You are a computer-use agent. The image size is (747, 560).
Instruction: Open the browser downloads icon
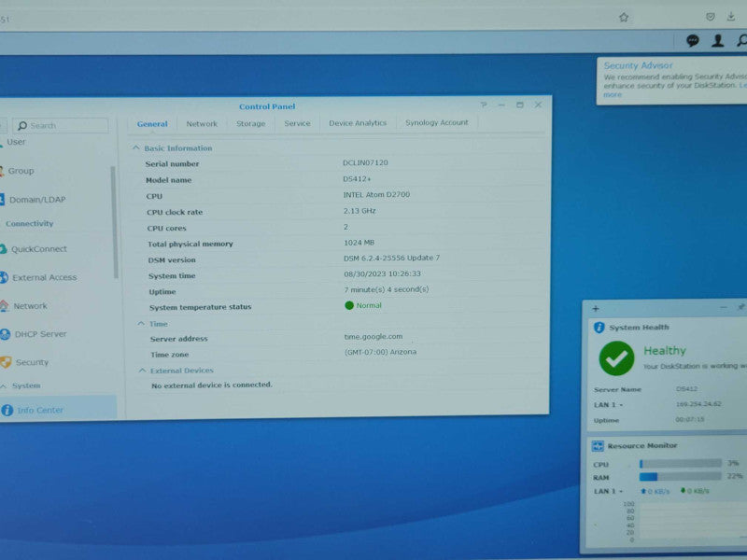coord(731,17)
